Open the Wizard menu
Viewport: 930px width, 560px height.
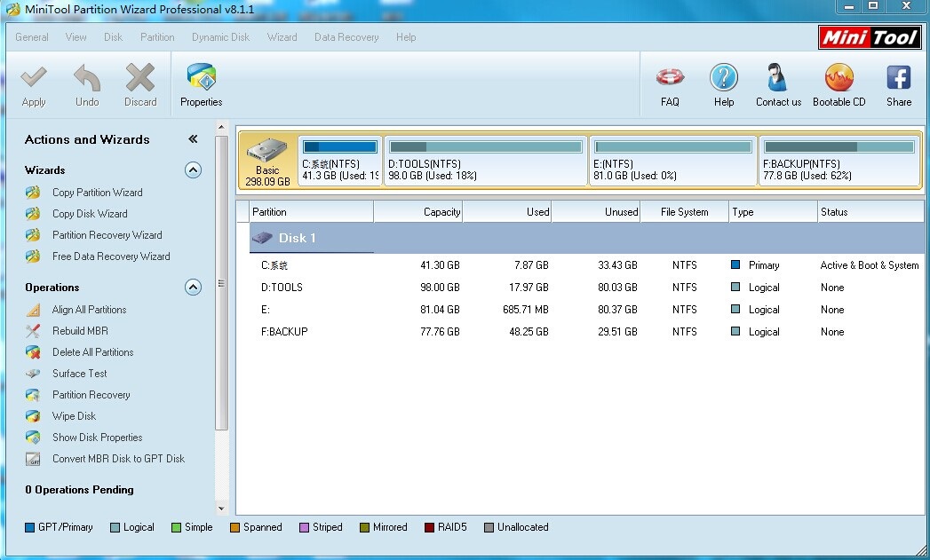(x=282, y=37)
